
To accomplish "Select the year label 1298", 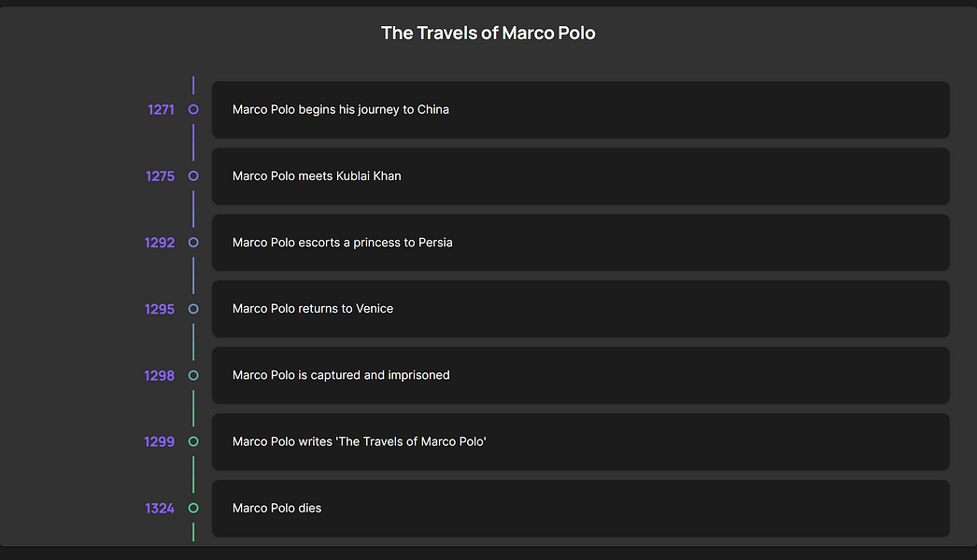I will pyautogui.click(x=159, y=375).
